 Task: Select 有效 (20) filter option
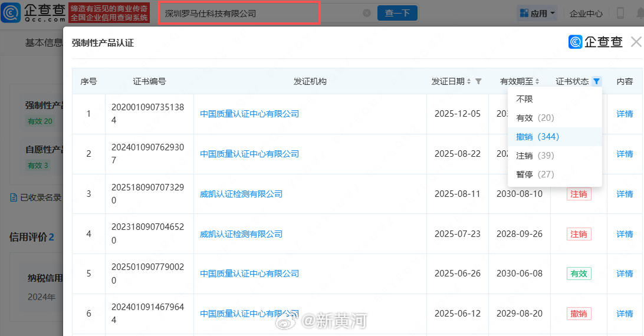click(555, 118)
